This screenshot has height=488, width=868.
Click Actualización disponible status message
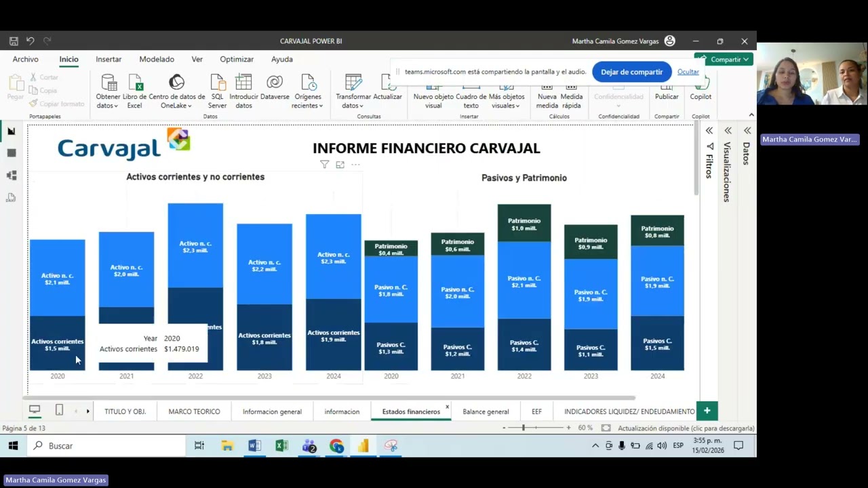[686, 428]
